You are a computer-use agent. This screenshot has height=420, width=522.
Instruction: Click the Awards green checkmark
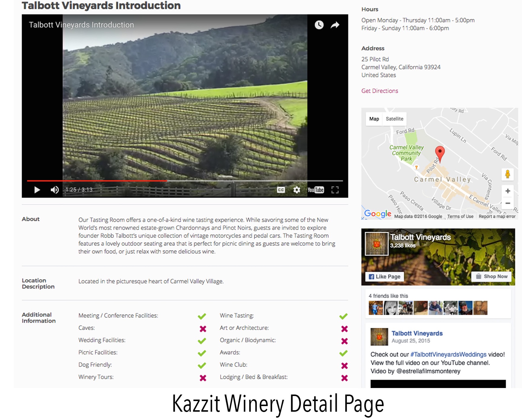[343, 353]
